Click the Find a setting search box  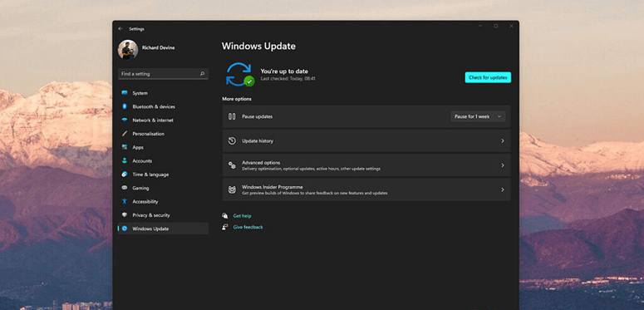click(163, 74)
